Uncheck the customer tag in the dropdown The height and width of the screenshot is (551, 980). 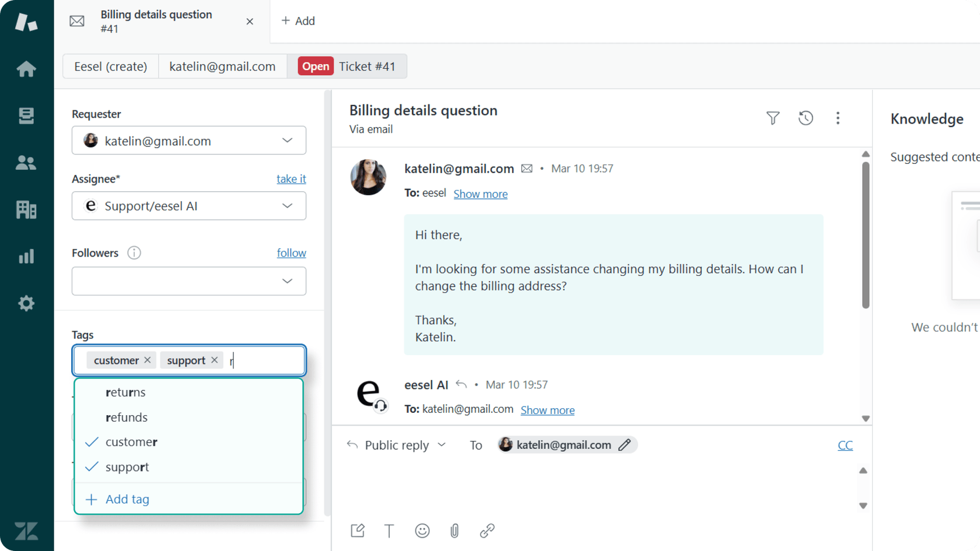(x=131, y=441)
